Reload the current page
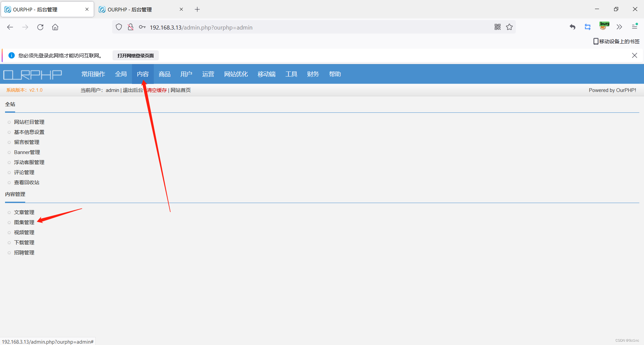This screenshot has width=644, height=345. pos(40,27)
